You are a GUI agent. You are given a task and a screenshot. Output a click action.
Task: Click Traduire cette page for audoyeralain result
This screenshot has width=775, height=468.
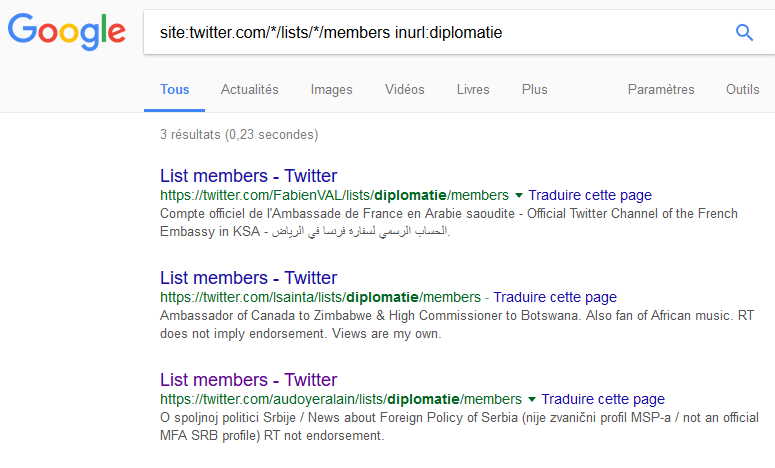point(603,399)
